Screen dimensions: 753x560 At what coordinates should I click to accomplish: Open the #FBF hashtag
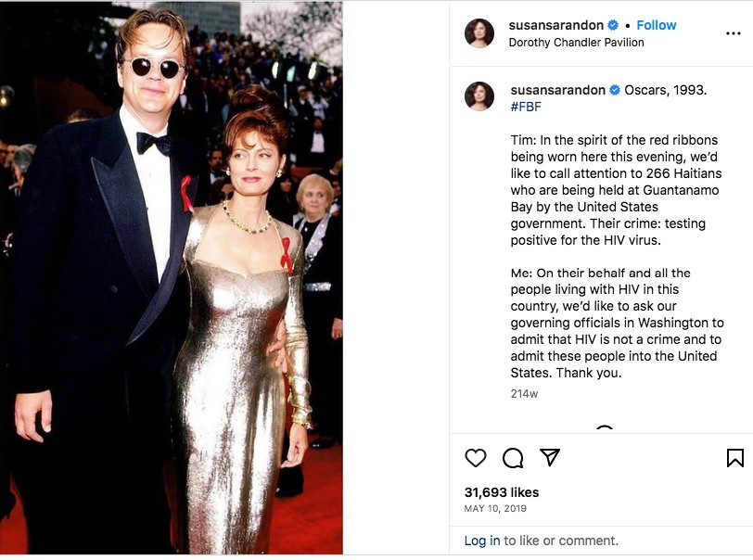pos(526,107)
